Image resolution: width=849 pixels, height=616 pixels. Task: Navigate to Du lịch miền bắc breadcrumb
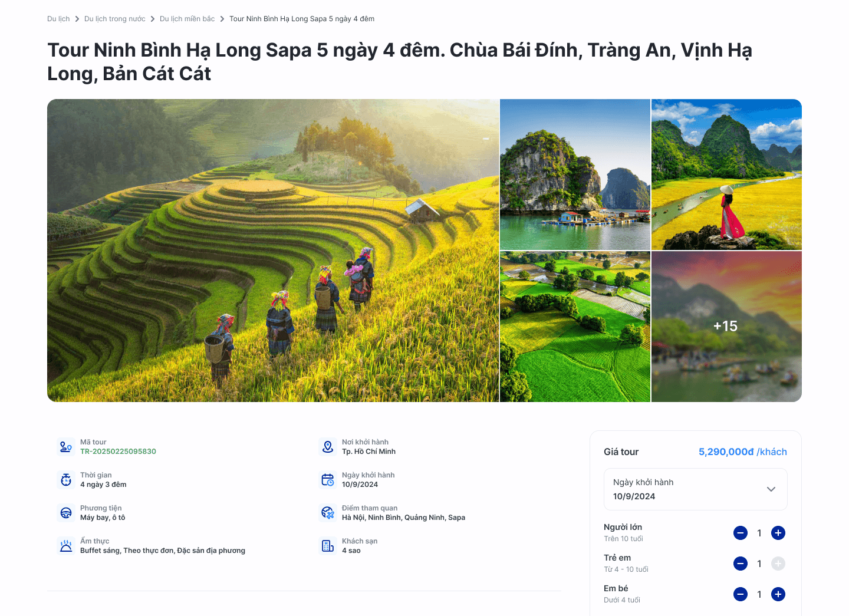point(187,19)
